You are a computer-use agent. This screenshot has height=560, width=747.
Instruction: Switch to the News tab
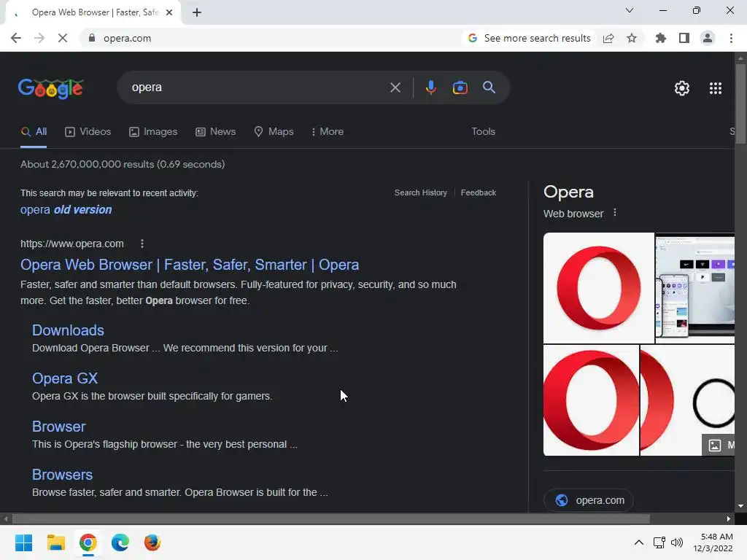(x=215, y=132)
